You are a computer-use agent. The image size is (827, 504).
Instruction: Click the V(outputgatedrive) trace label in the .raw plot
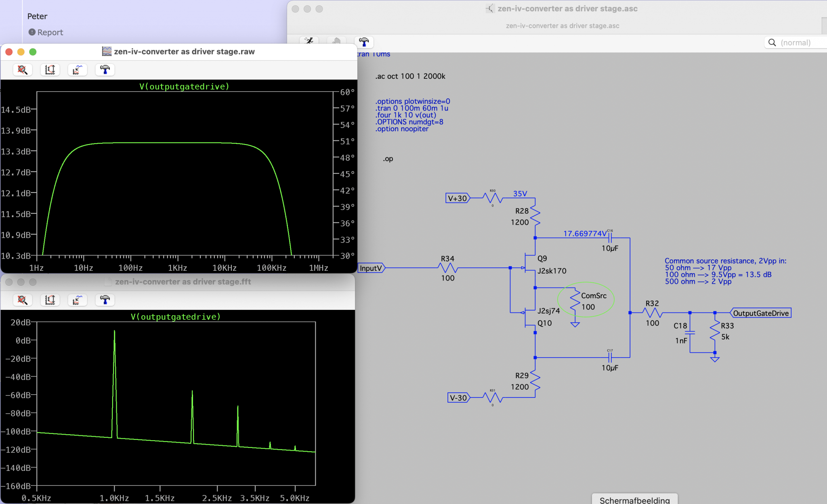pyautogui.click(x=184, y=86)
